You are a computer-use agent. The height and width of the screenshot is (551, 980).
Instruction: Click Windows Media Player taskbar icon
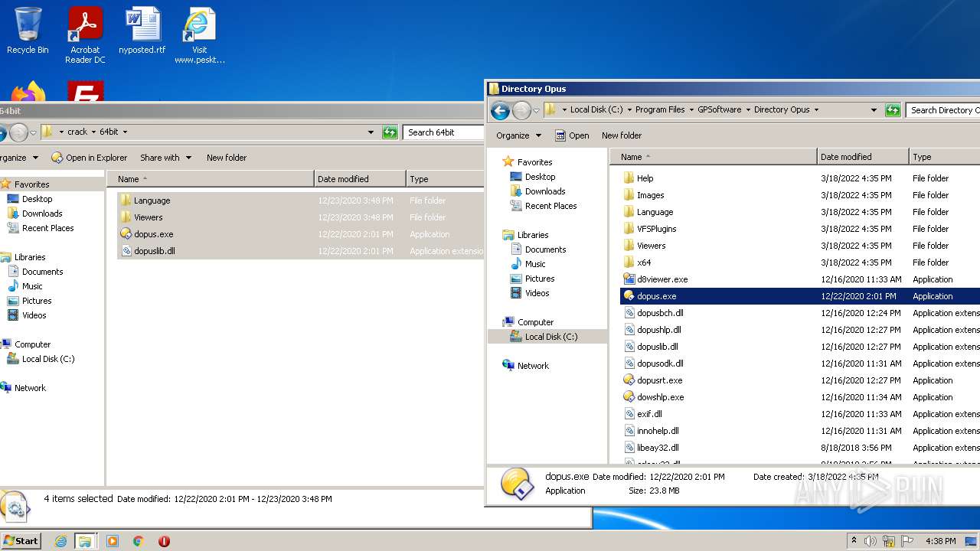[113, 541]
